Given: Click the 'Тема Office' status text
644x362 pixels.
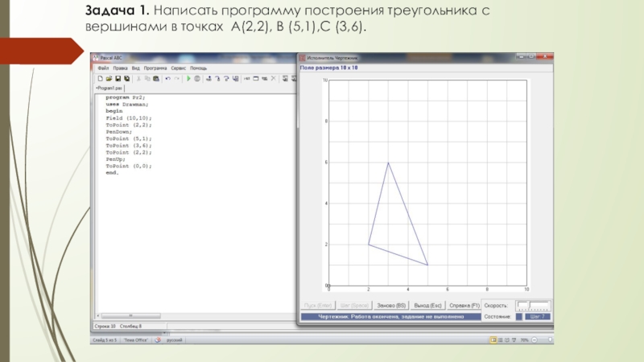Looking at the screenshot, I should 135,339.
